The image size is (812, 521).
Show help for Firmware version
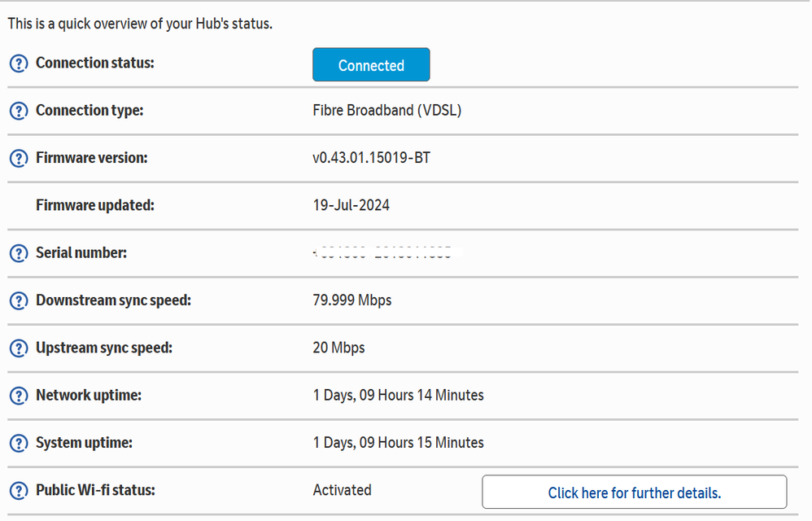[19, 158]
